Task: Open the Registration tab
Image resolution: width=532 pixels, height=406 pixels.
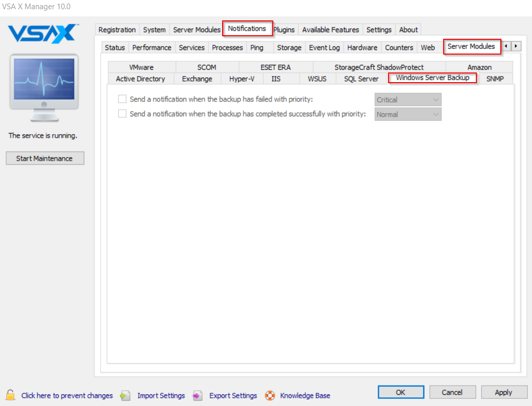Action: click(x=117, y=30)
